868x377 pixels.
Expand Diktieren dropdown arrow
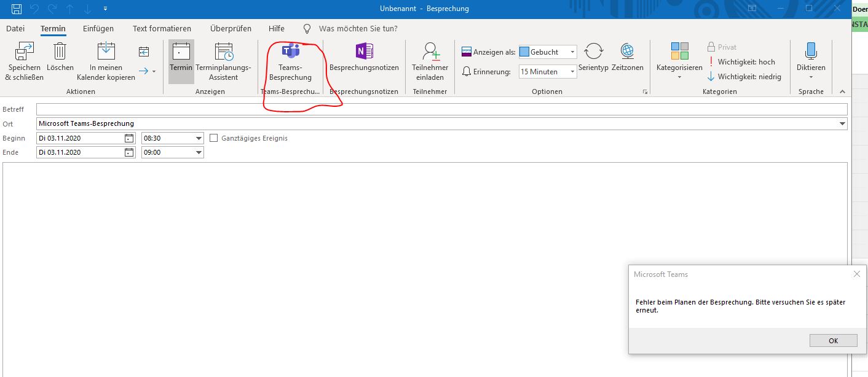pyautogui.click(x=811, y=77)
